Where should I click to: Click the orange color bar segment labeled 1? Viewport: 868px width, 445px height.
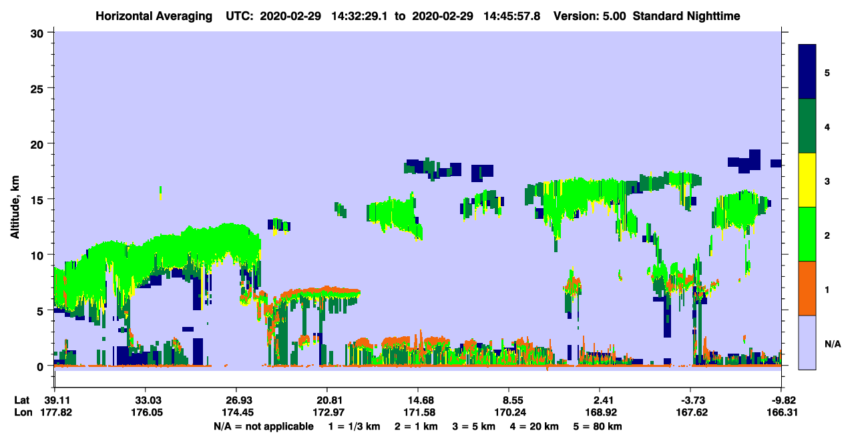click(807, 288)
